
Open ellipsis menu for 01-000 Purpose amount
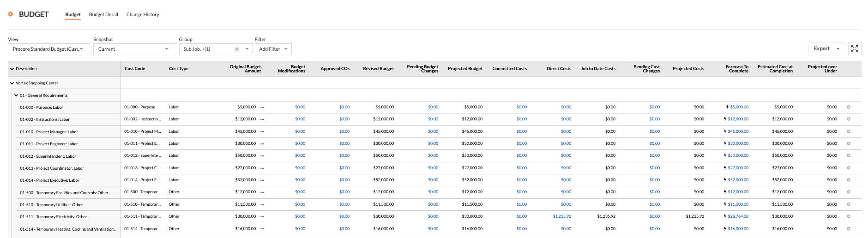tap(262, 107)
